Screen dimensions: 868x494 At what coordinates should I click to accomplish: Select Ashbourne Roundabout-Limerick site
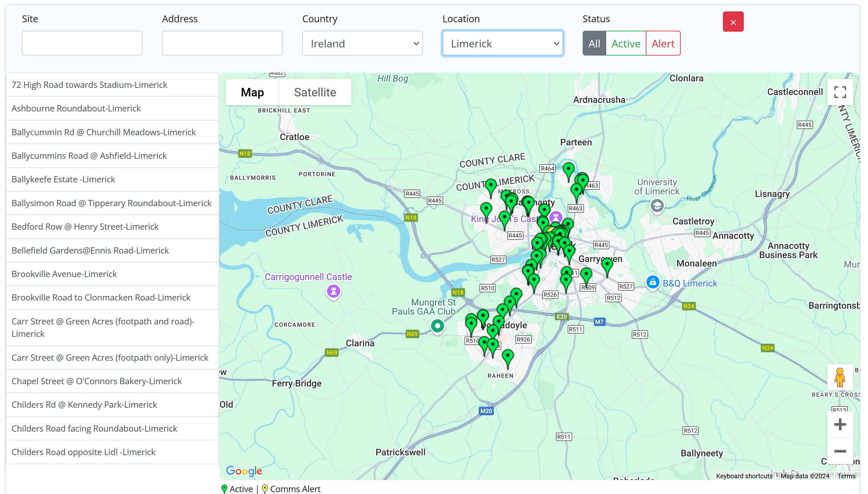pos(112,108)
